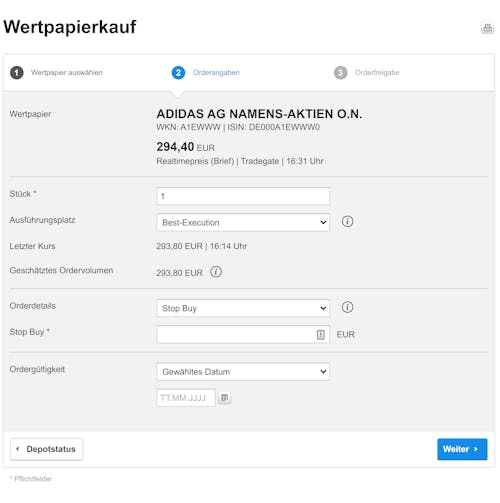The height and width of the screenshot is (503, 500).
Task: Click Letzter Kurs value 293,80 EUR 16:14 Uhr
Action: 201,246
